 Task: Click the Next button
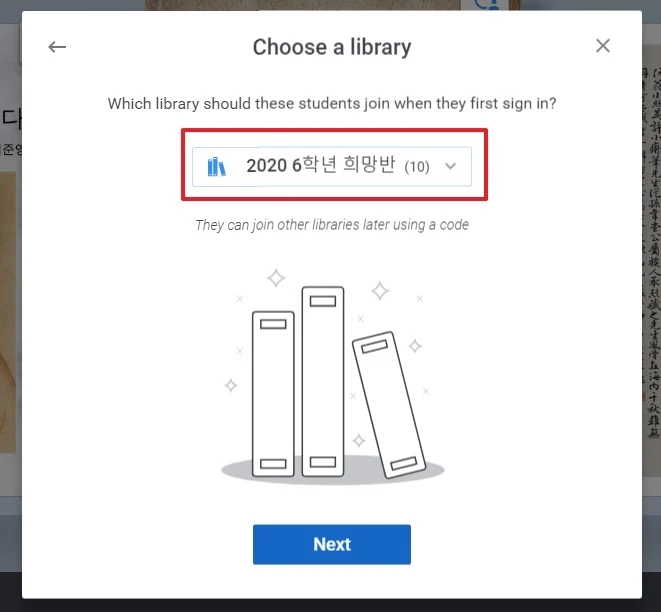coord(332,544)
